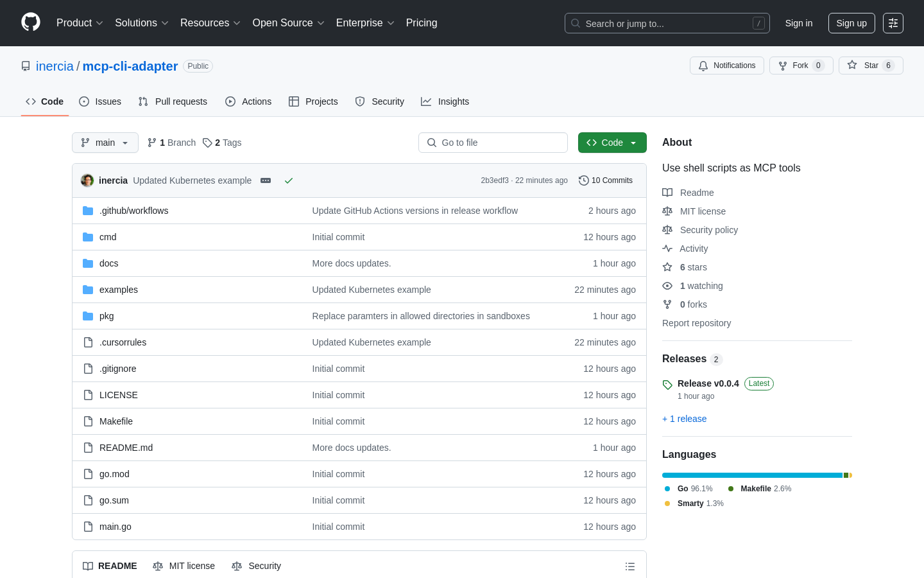This screenshot has width=924, height=578.
Task: Click the Go language bar segment
Action: [752, 475]
